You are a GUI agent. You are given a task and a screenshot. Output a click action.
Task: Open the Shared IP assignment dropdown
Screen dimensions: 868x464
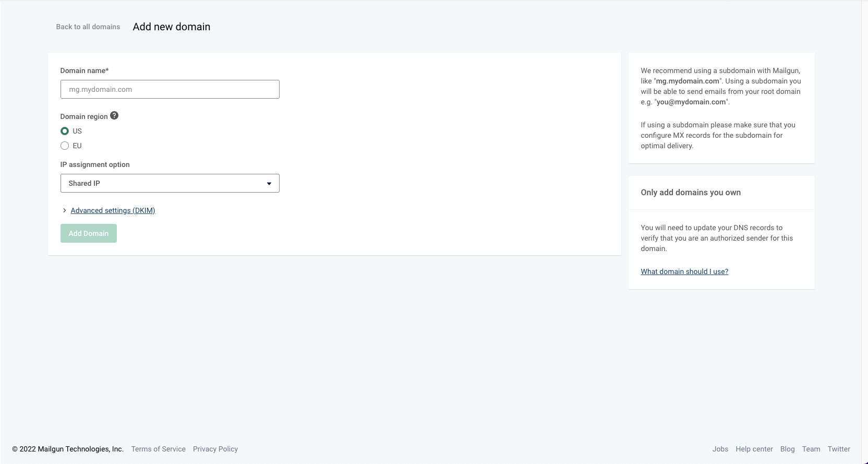click(170, 183)
